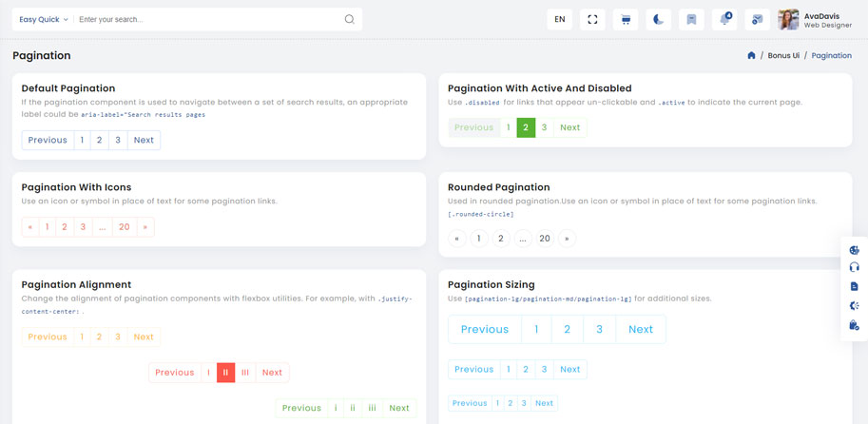
Task: Select large page 2 in Pagination Sizing
Action: 568,329
